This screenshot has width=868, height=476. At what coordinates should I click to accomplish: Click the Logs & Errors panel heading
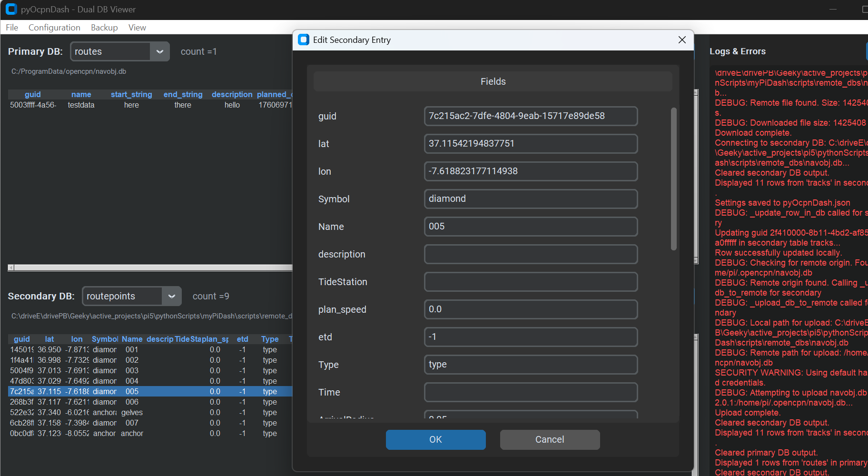(738, 51)
